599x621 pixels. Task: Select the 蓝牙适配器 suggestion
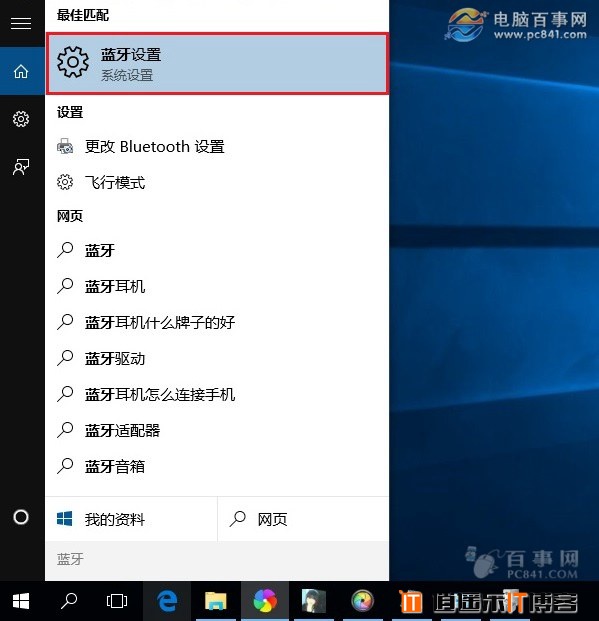click(217, 431)
